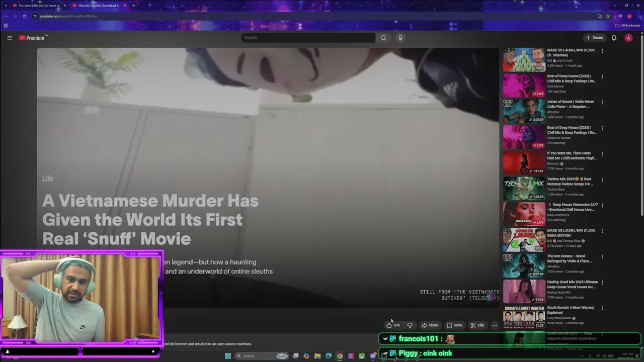Click the Create button

[x=594, y=38]
